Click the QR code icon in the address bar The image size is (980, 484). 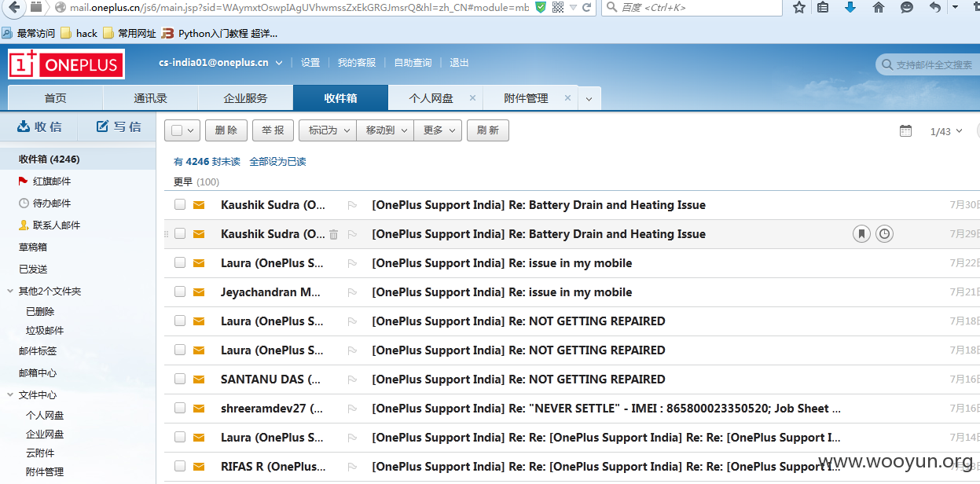(558, 7)
